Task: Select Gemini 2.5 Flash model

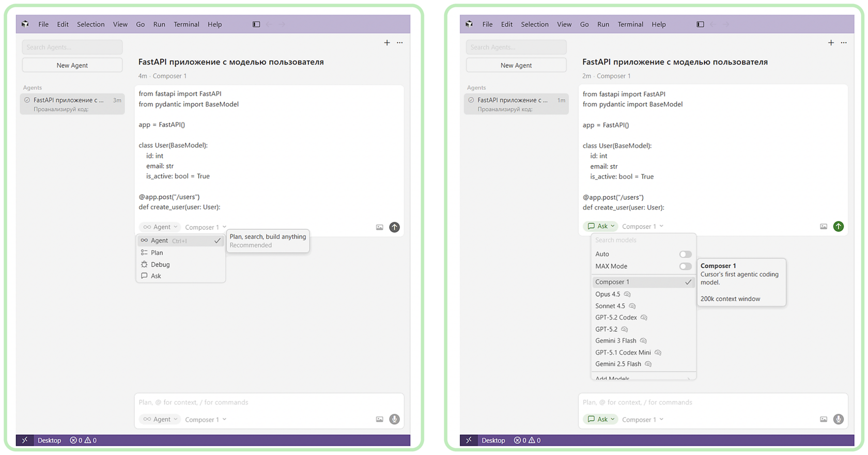Action: [643, 364]
